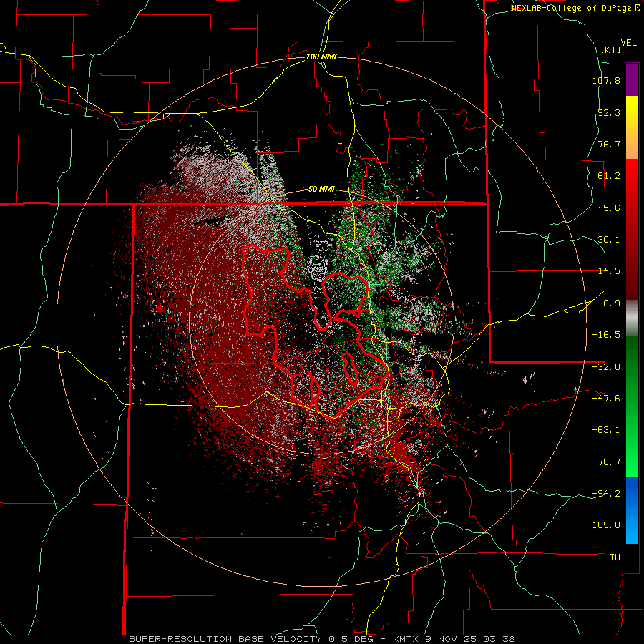Image resolution: width=644 pixels, height=644 pixels.
Task: Click the 92.3 value on velocity scale
Action: (x=609, y=112)
